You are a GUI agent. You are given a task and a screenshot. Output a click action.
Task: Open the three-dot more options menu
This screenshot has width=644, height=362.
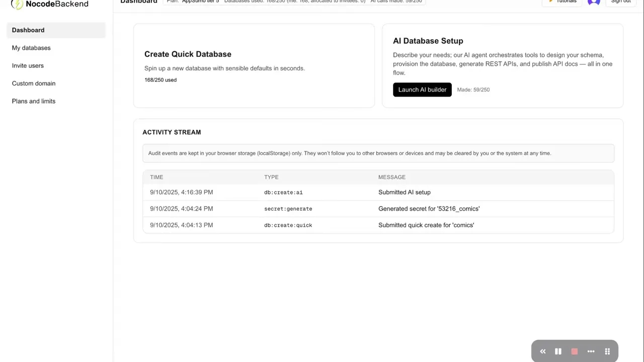[x=591, y=351]
